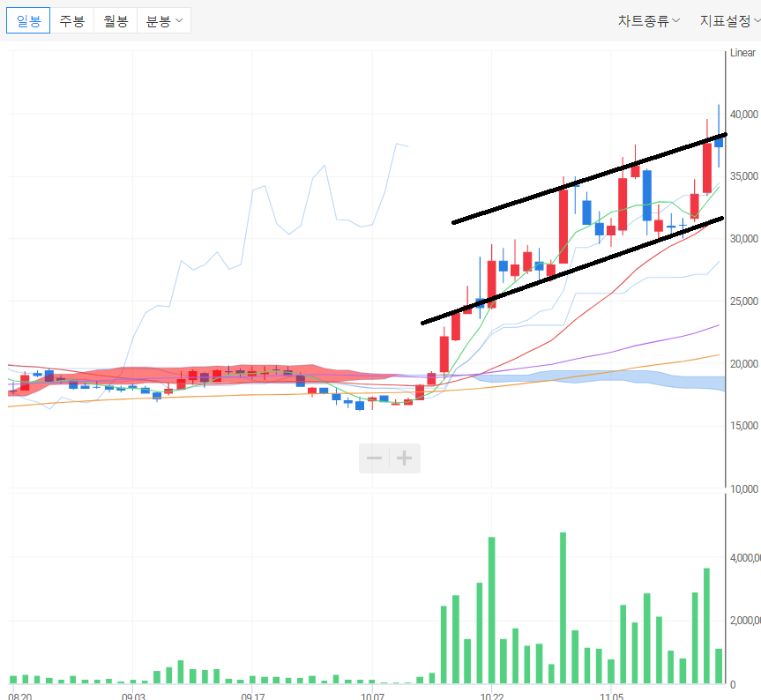This screenshot has height=700, width=761.
Task: Open the 지표설정 indicator settings dropdown
Action: coord(729,21)
